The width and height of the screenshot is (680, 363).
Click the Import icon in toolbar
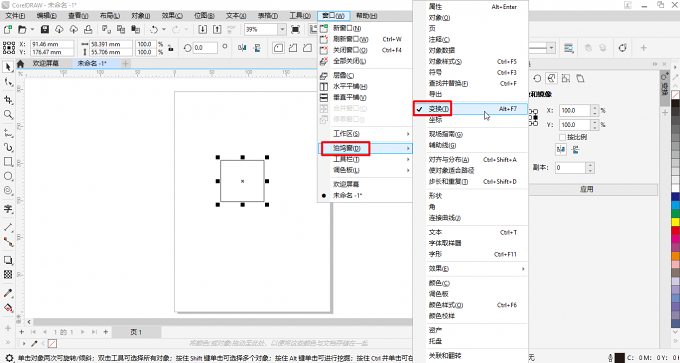[x=203, y=29]
